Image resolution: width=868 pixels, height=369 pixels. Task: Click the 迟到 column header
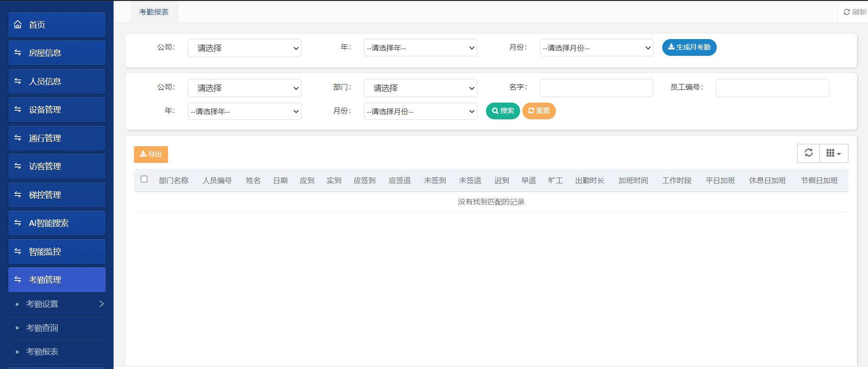pyautogui.click(x=501, y=181)
